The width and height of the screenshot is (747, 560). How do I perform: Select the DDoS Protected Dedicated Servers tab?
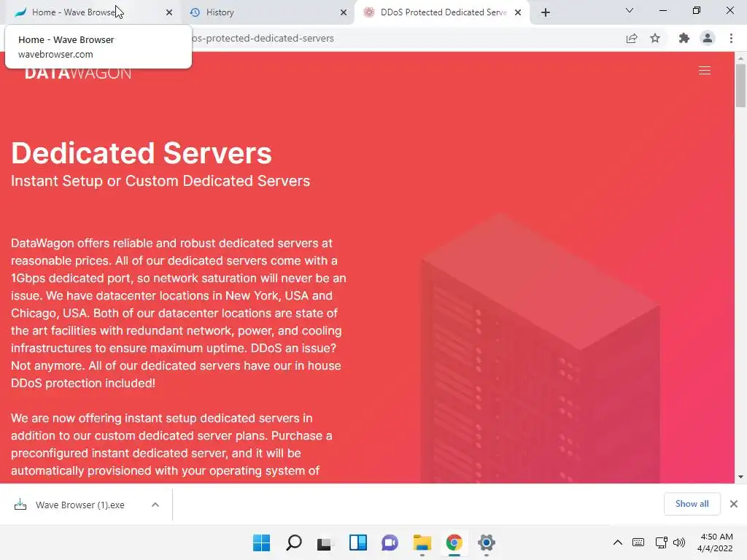coord(442,12)
